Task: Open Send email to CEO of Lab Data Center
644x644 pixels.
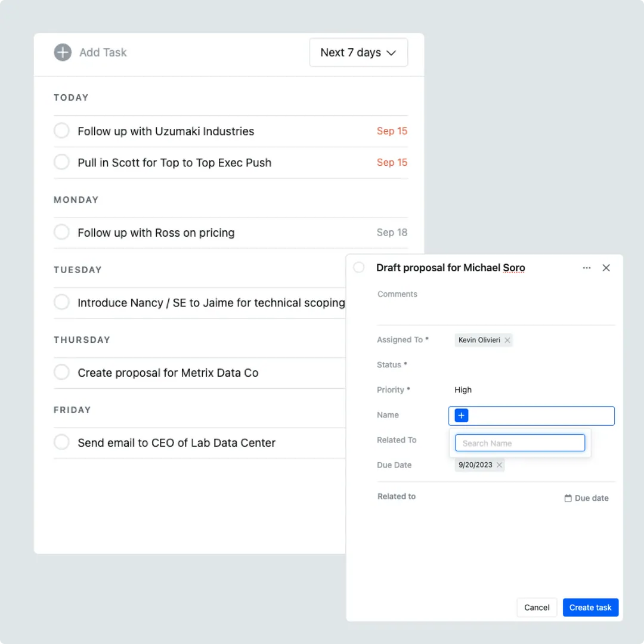Action: click(x=177, y=442)
